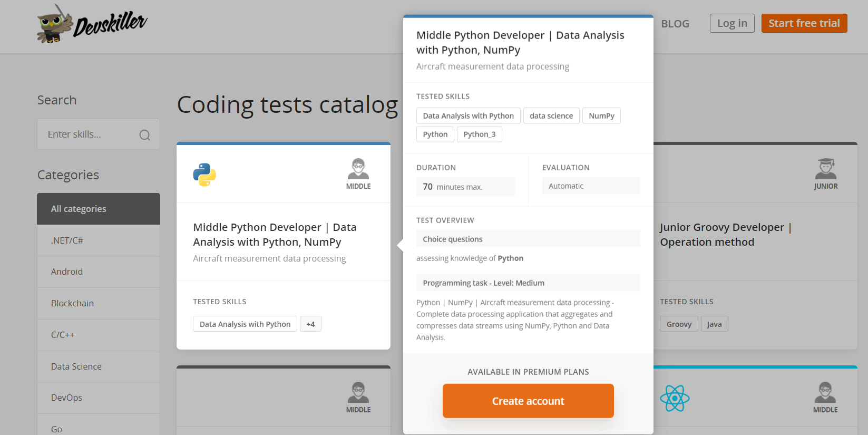Open the BLOG menu item
868x435 pixels.
point(675,24)
